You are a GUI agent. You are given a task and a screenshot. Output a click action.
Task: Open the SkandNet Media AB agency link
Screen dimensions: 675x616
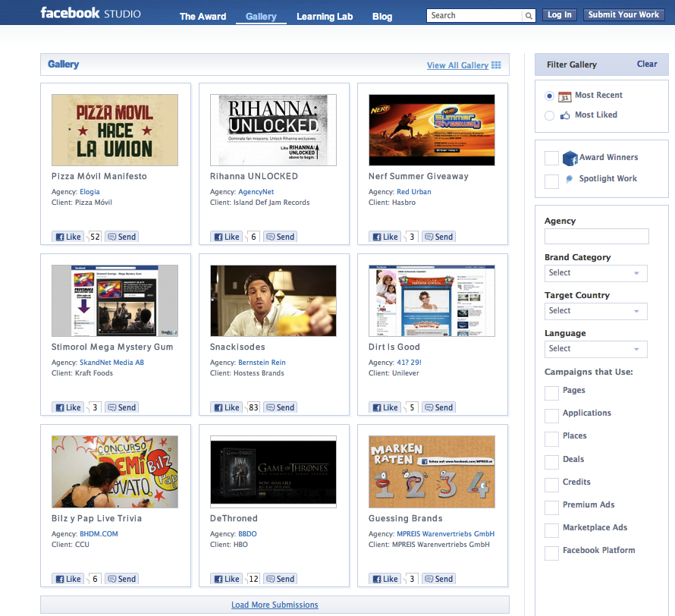(x=111, y=363)
